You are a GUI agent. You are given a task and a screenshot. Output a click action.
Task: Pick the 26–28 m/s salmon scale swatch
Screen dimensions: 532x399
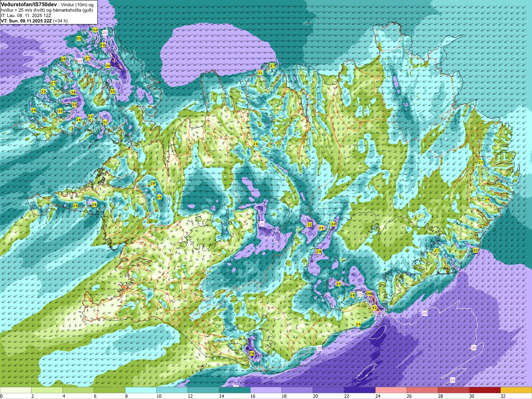coord(422,390)
